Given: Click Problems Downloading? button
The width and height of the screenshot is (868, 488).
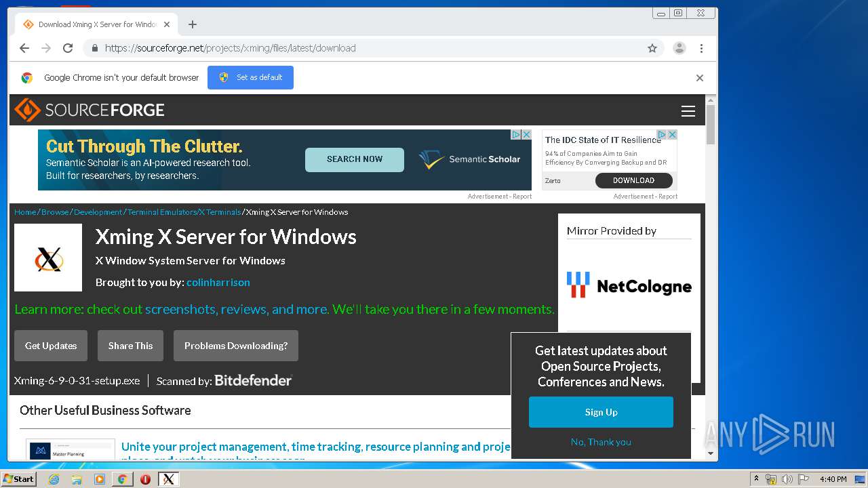Looking at the screenshot, I should [236, 346].
